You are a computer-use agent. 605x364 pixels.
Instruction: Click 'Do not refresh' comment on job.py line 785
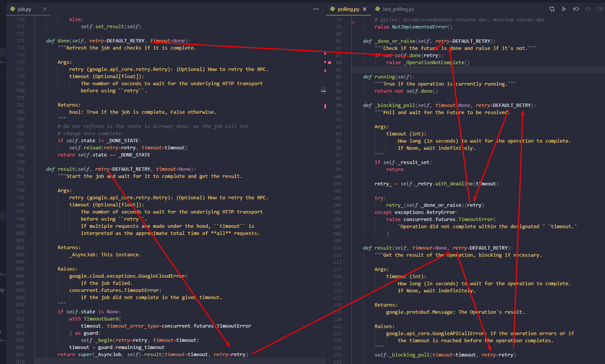153,126
